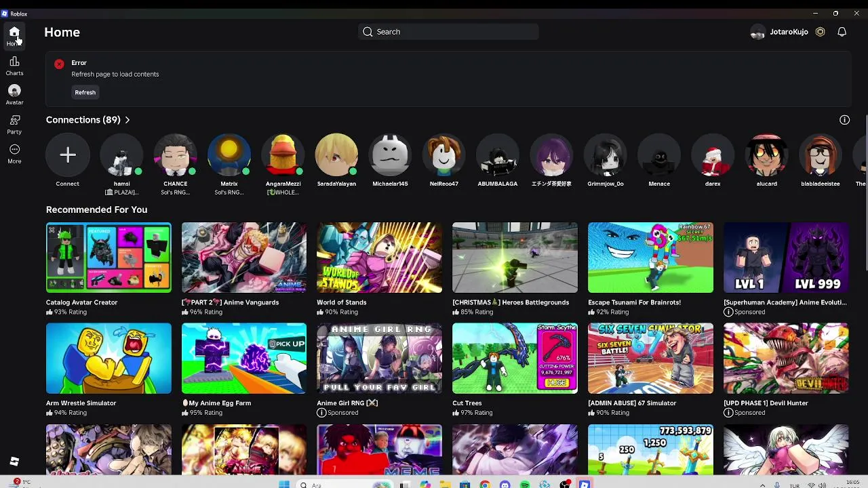Open World of Stands thumbnail
868x488 pixels.
pyautogui.click(x=379, y=258)
